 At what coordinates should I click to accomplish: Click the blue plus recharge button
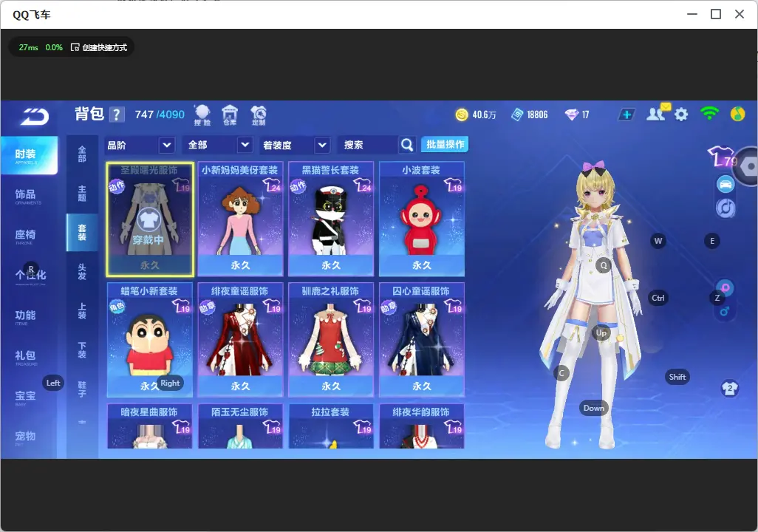tap(626, 115)
